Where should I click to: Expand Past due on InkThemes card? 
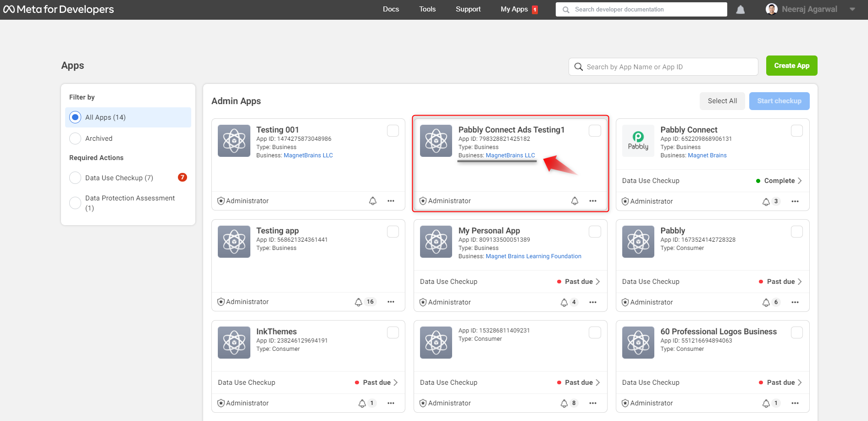[x=376, y=382]
